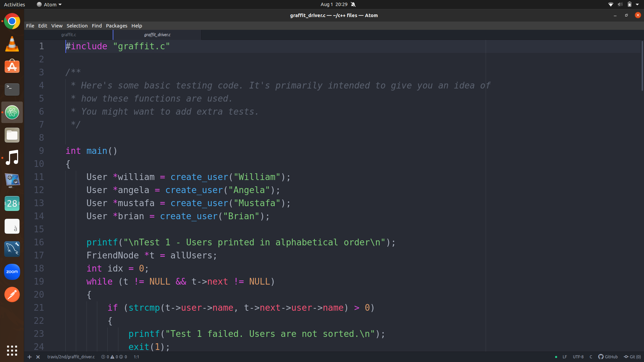Open Terminal from the dock
This screenshot has width=644, height=362.
tap(12, 89)
